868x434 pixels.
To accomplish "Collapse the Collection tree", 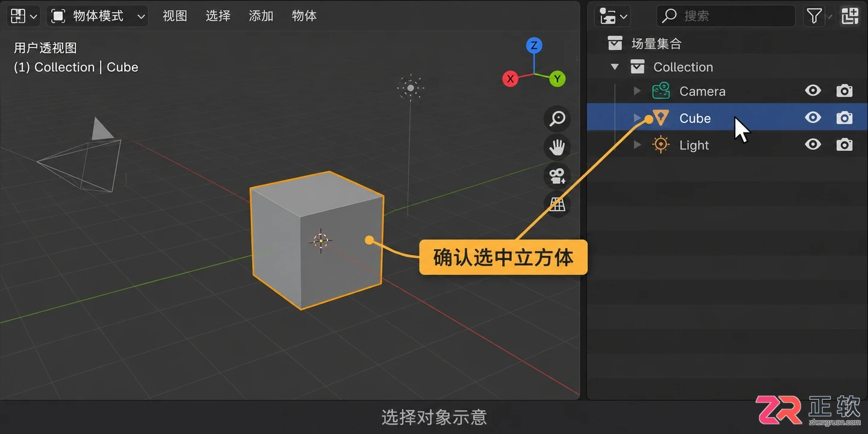I will point(615,67).
